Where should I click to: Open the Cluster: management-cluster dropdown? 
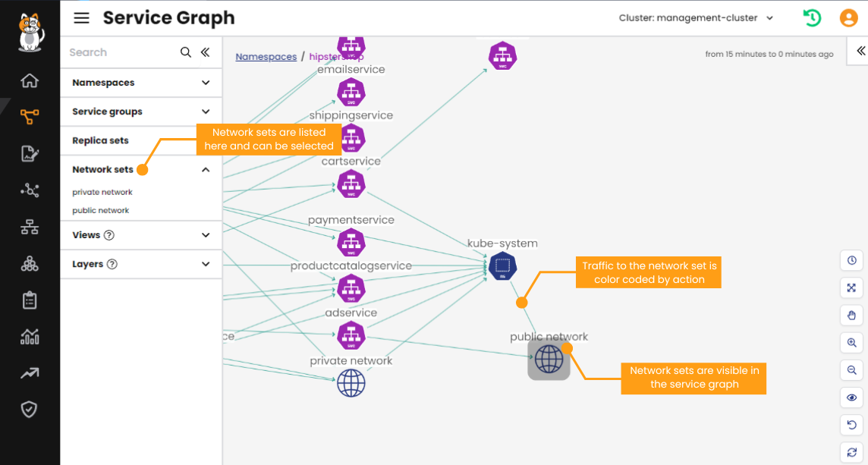[x=695, y=17]
